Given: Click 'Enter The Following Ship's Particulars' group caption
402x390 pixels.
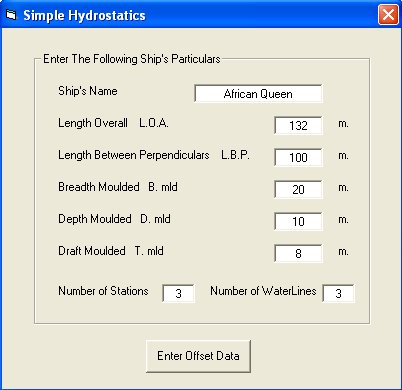Looking at the screenshot, I should (132, 59).
